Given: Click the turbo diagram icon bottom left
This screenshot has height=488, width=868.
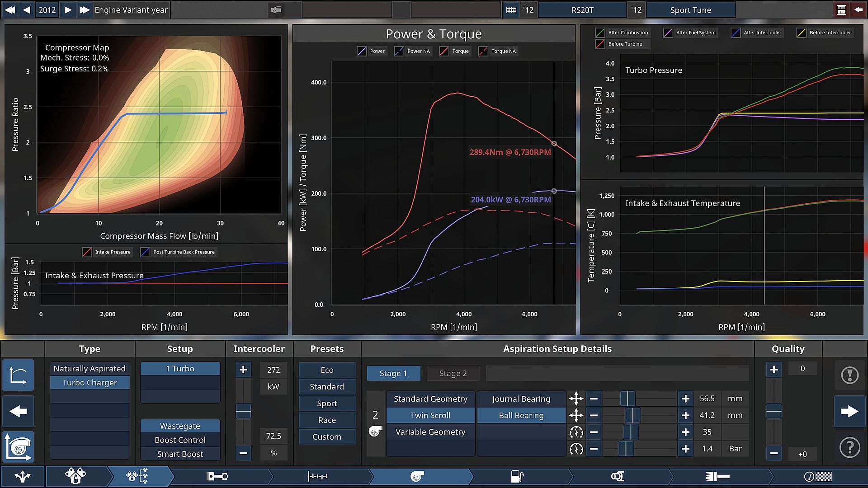Looking at the screenshot, I should click(x=18, y=447).
